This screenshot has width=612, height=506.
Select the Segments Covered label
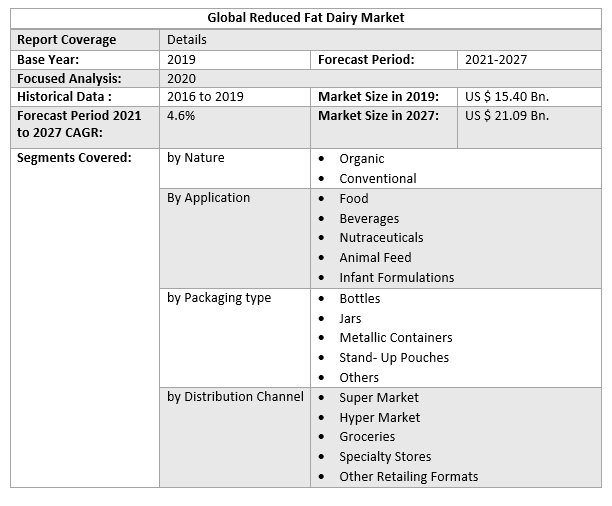point(74,158)
